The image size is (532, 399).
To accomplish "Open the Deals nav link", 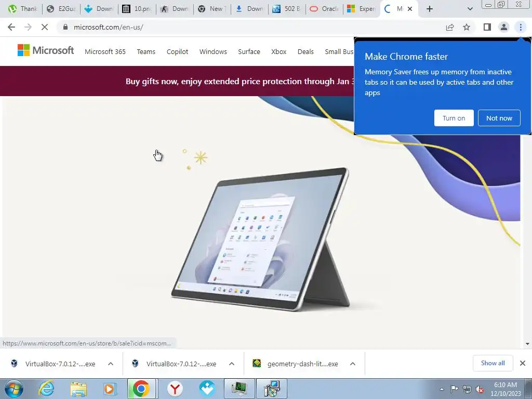I will 305,51.
